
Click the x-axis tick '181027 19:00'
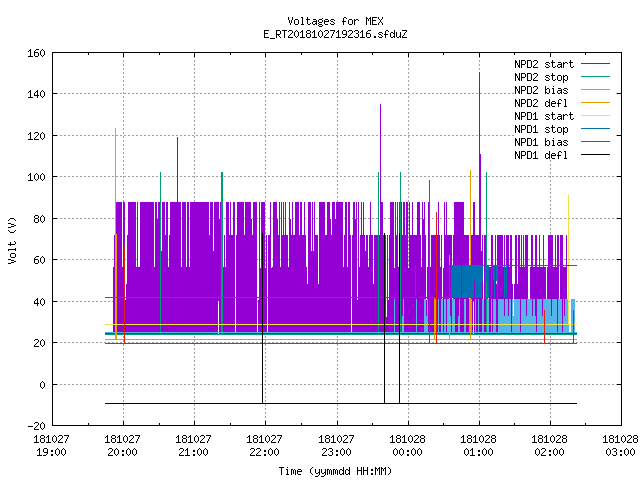coord(51,446)
